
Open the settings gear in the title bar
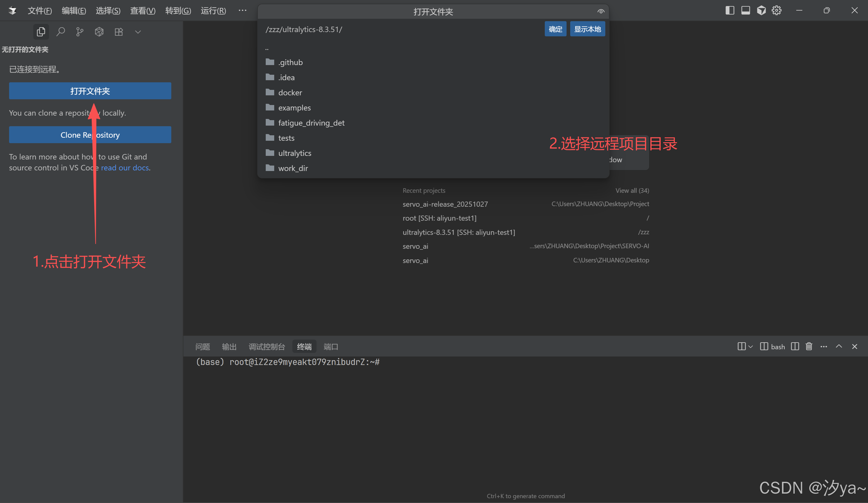click(776, 10)
